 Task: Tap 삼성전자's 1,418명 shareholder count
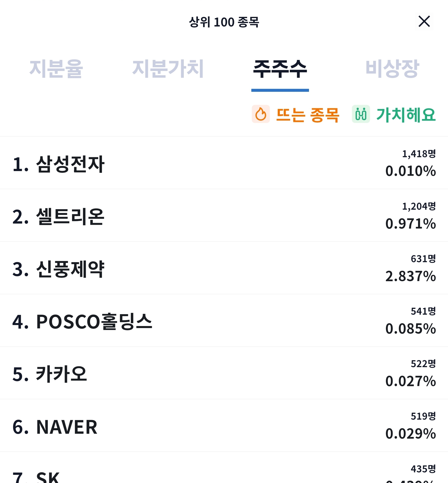pos(419,154)
